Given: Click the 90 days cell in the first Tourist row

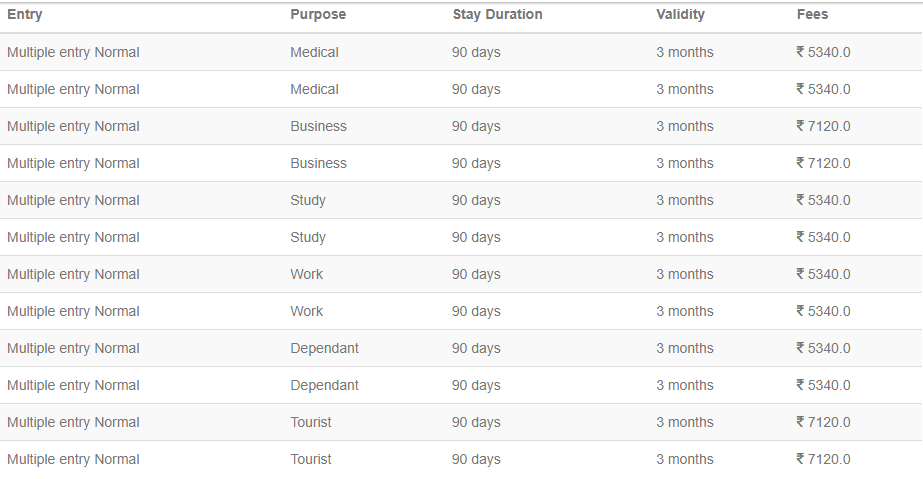Looking at the screenshot, I should [x=476, y=422].
